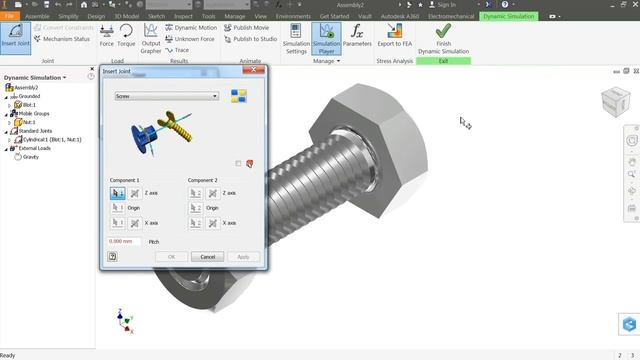Click the Exit panel label
Screen dimensions: 640x360
pos(443,61)
